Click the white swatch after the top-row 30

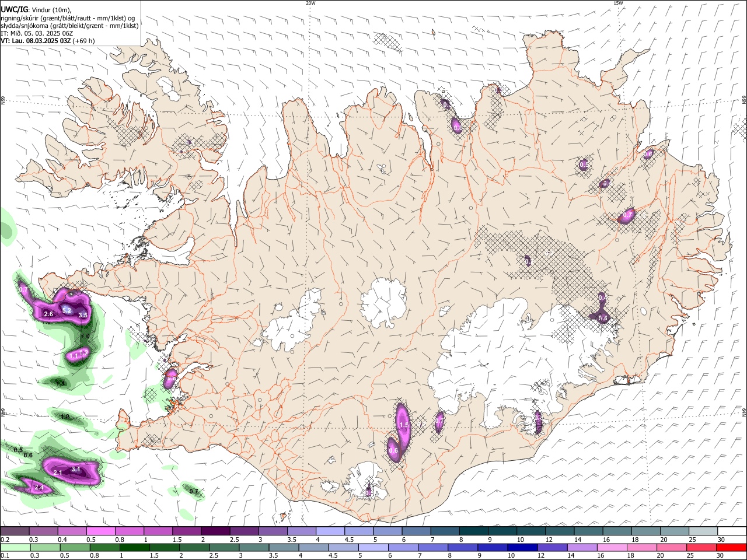732,531
